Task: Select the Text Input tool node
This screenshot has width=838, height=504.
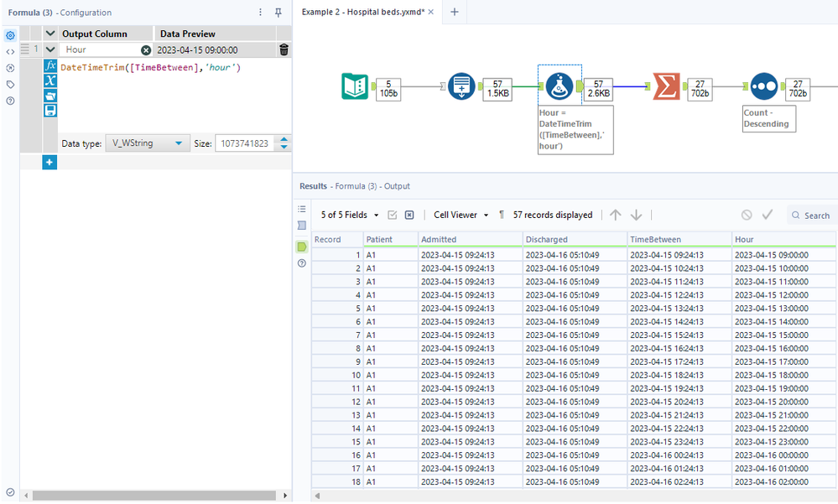Action: coord(355,86)
